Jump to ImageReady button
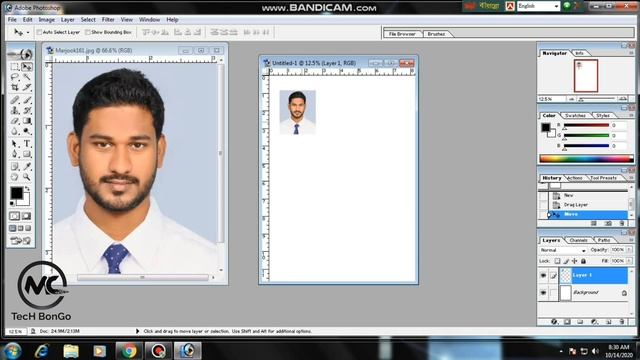The image size is (640, 360). click(x=21, y=241)
